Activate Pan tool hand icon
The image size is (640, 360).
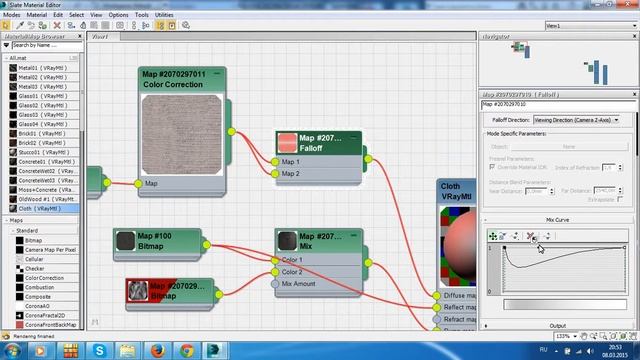click(x=584, y=336)
